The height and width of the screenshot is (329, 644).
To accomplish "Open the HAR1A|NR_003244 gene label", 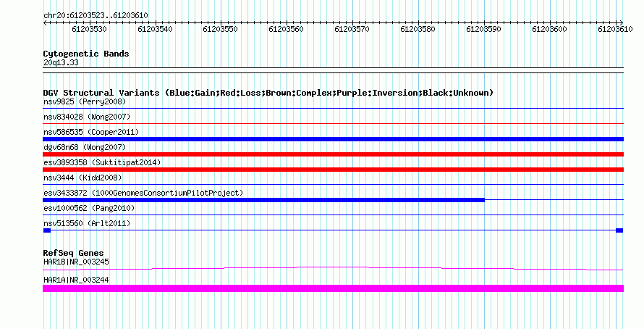I will coord(76,280).
